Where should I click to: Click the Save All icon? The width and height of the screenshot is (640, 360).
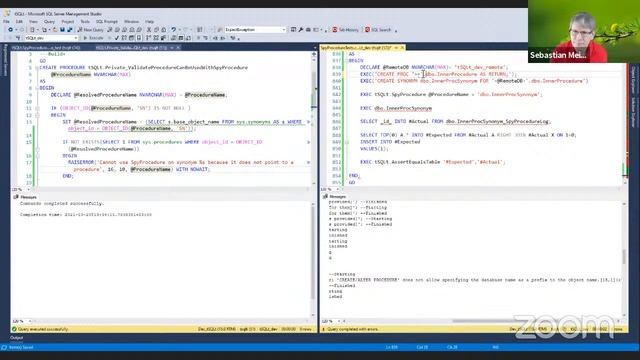tap(70, 30)
